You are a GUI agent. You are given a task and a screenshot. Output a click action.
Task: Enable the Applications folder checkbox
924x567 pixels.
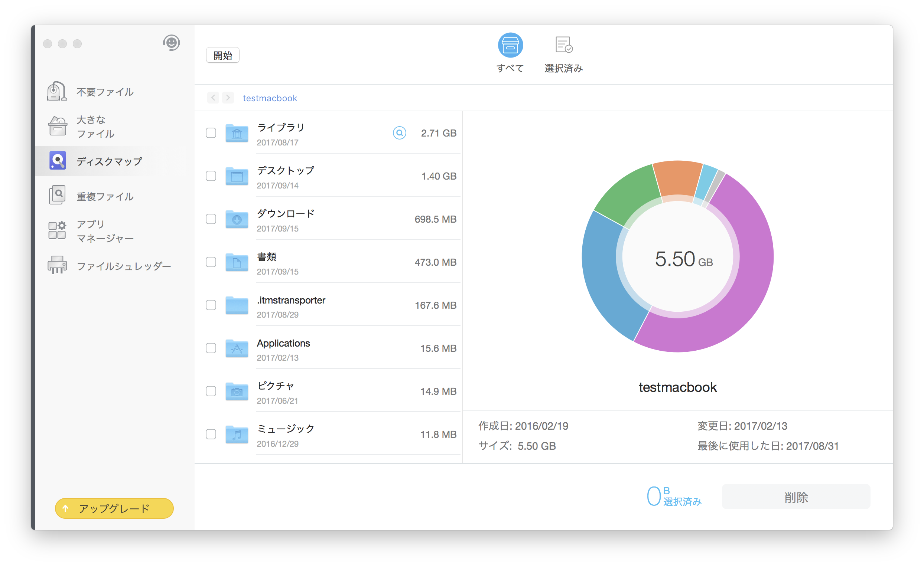(x=211, y=348)
